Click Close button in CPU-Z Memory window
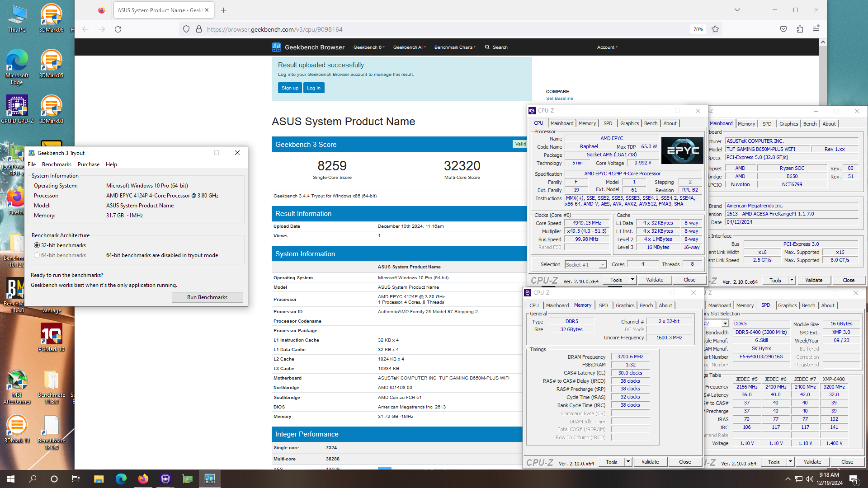868x488 pixels. click(685, 462)
